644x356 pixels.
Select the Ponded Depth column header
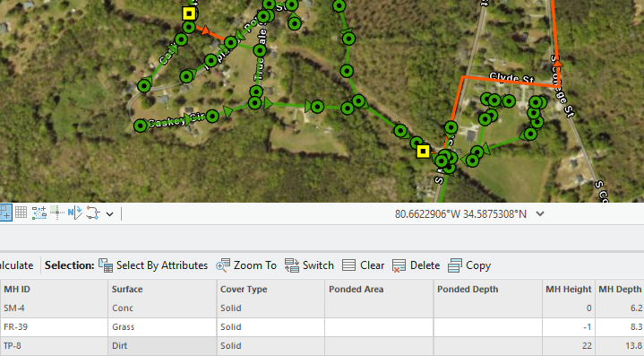point(487,289)
